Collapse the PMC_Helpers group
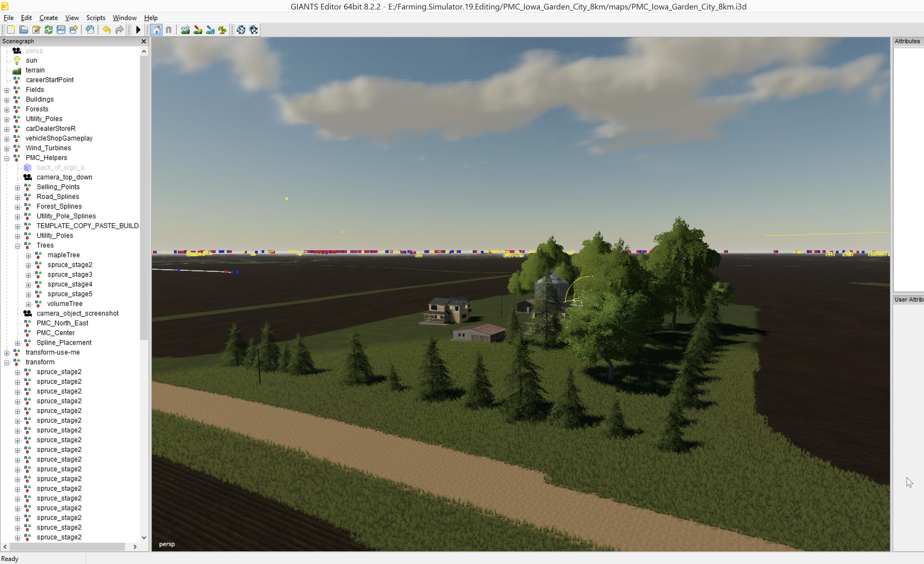The height and width of the screenshot is (564, 924). pos(7,158)
